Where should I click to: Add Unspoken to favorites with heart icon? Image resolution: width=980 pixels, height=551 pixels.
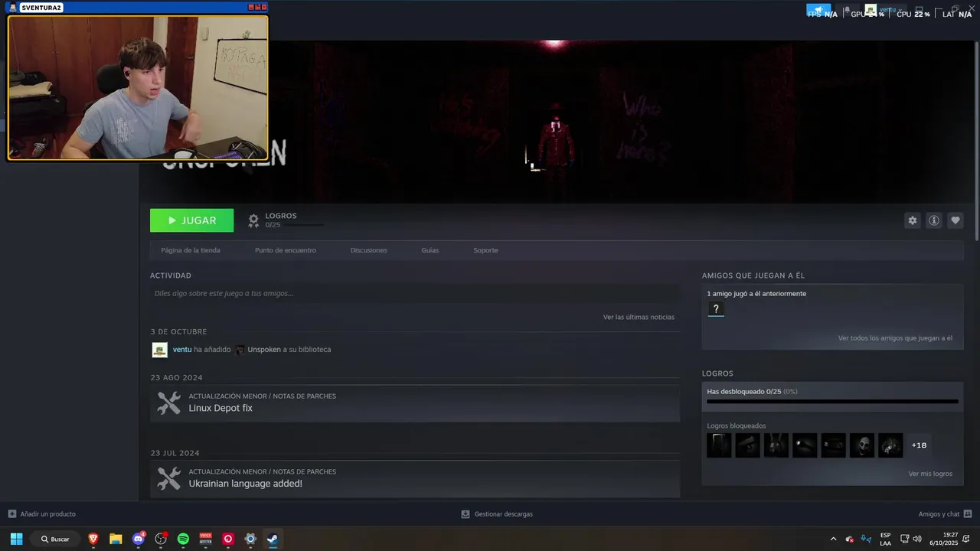(955, 220)
